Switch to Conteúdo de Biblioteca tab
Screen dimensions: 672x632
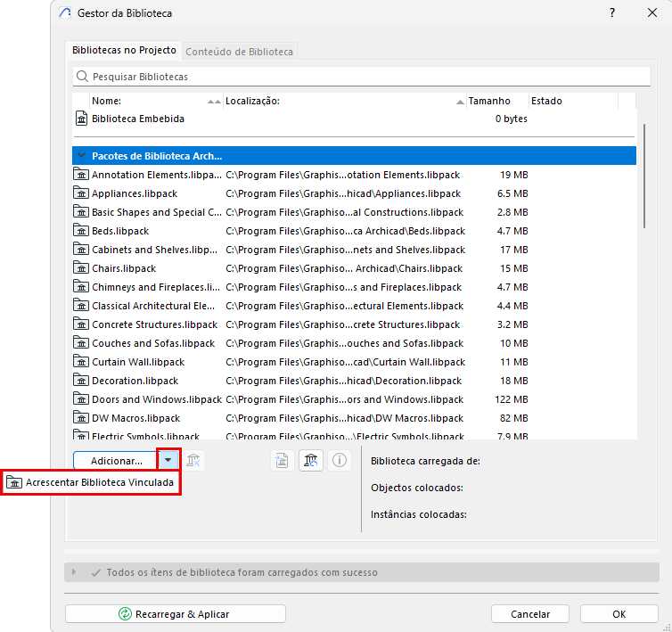[x=239, y=52]
